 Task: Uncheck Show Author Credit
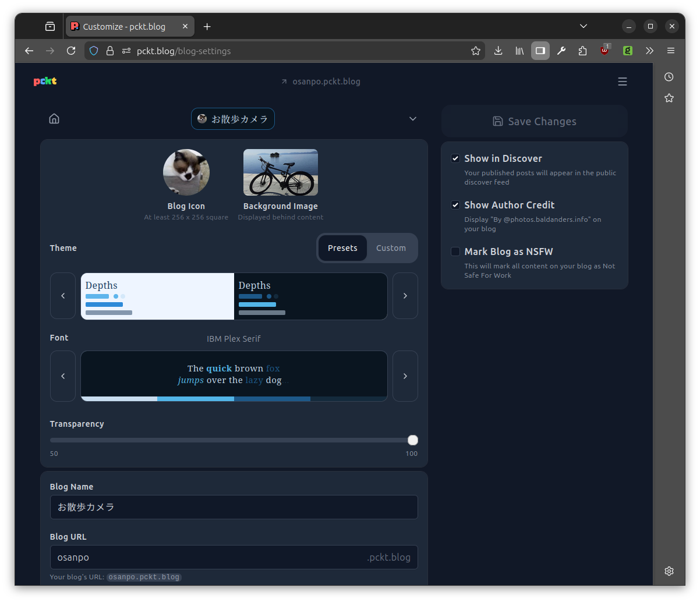pyautogui.click(x=455, y=205)
